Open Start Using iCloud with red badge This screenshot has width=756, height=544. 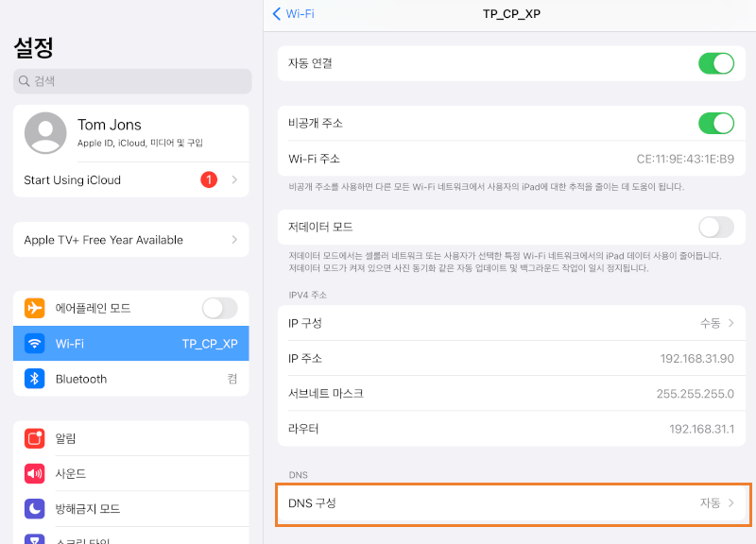pos(131,179)
